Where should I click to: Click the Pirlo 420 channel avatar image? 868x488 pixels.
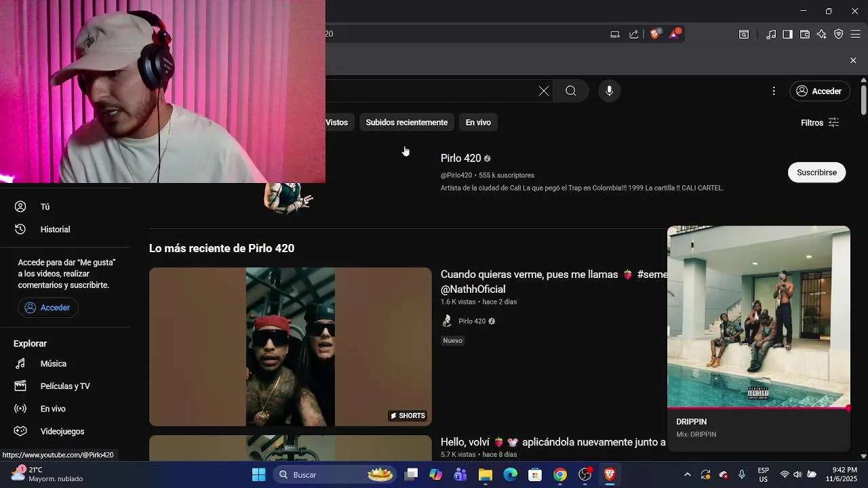[288, 197]
